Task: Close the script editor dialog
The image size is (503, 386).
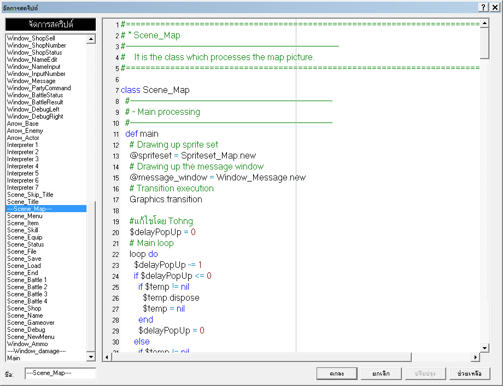Action: (495, 7)
